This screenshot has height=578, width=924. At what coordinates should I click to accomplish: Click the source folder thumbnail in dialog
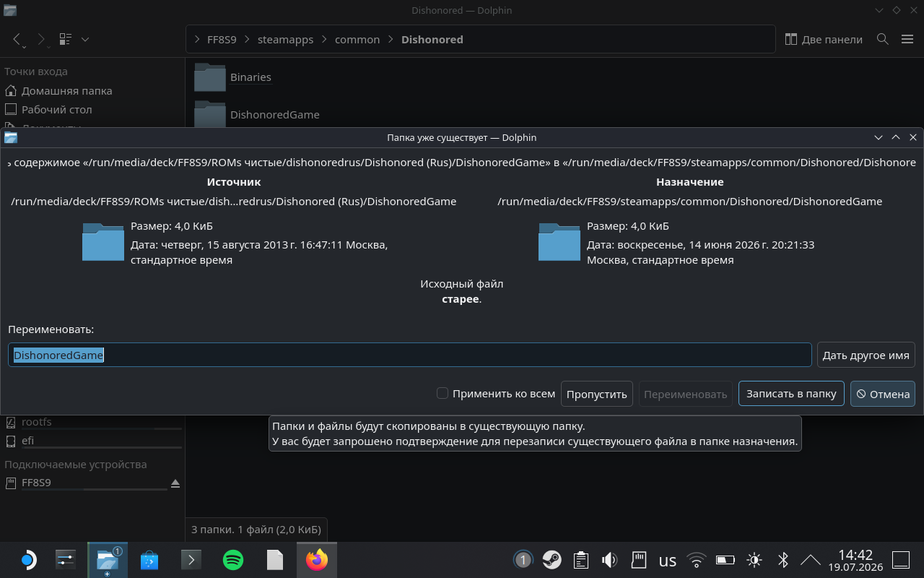point(103,241)
